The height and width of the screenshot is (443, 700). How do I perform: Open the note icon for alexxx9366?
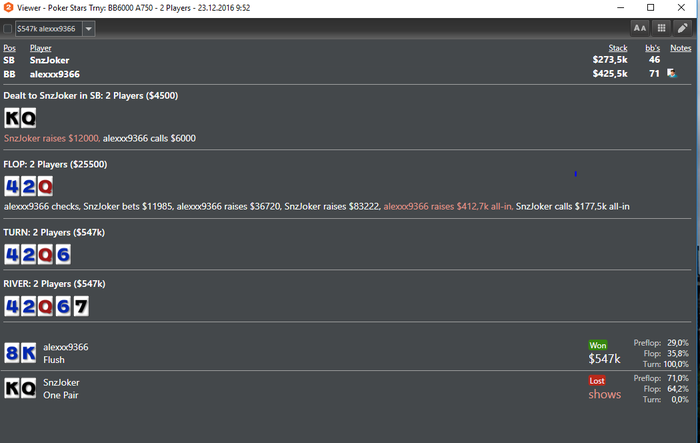(671, 73)
